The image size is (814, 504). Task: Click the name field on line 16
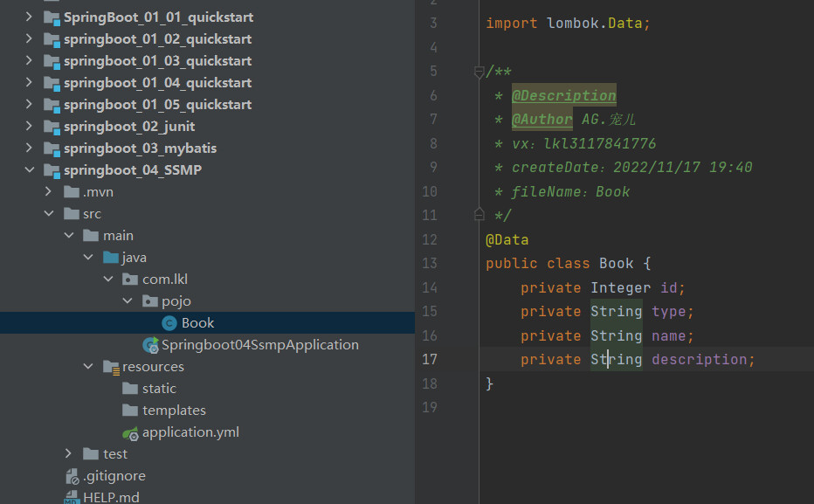tap(669, 335)
